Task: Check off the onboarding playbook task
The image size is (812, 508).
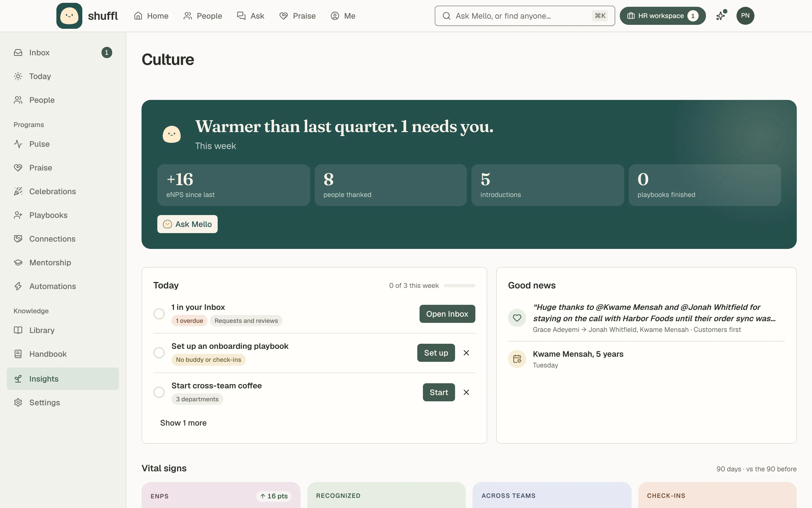Action: click(x=159, y=353)
